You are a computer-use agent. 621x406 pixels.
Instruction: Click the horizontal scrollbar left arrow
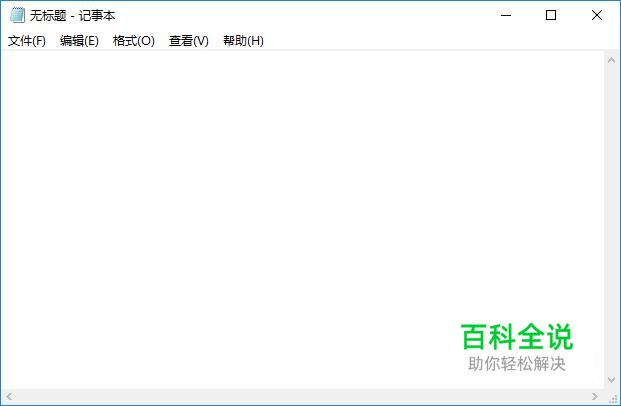click(x=9, y=396)
